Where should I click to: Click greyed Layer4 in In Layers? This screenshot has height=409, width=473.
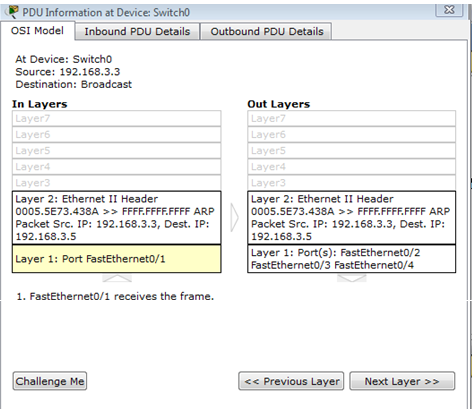pos(117,167)
